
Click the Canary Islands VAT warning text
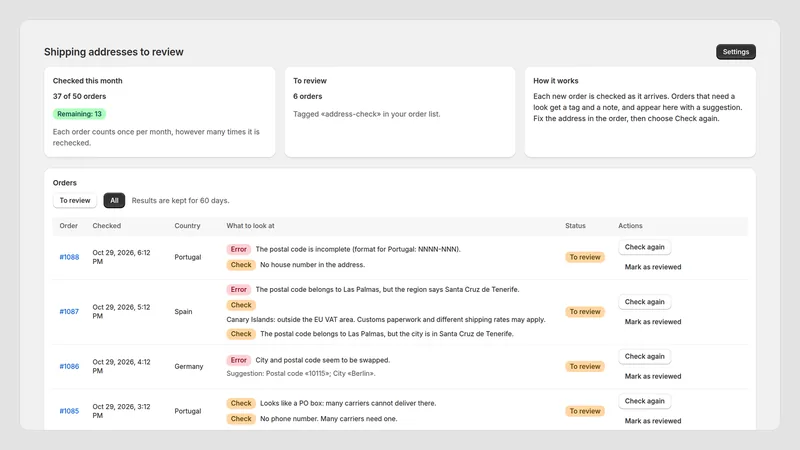[386, 319]
